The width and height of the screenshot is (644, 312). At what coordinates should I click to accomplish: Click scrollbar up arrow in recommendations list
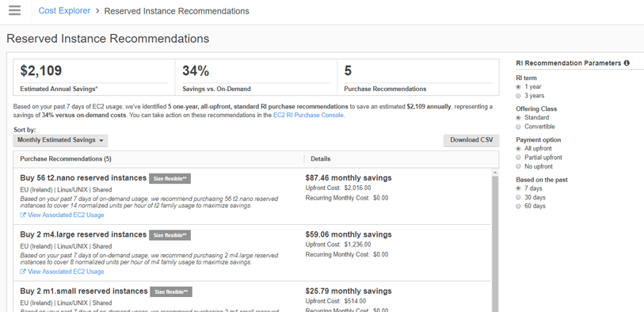click(x=495, y=173)
